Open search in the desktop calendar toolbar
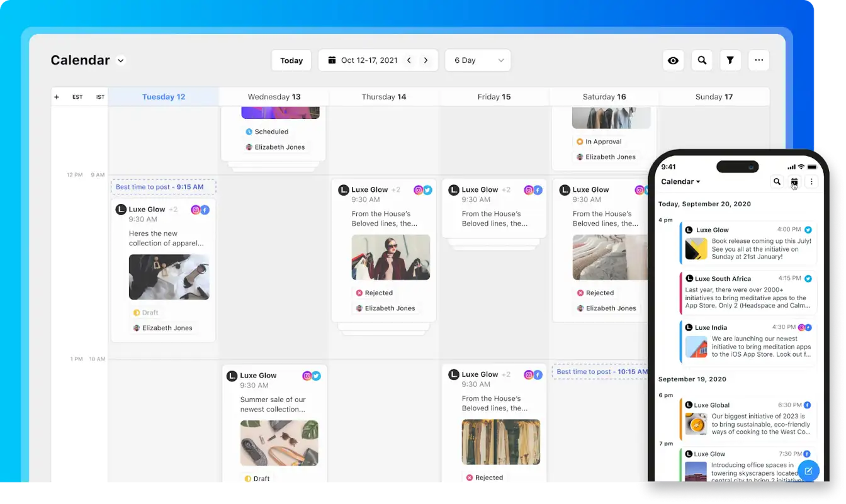 [702, 60]
